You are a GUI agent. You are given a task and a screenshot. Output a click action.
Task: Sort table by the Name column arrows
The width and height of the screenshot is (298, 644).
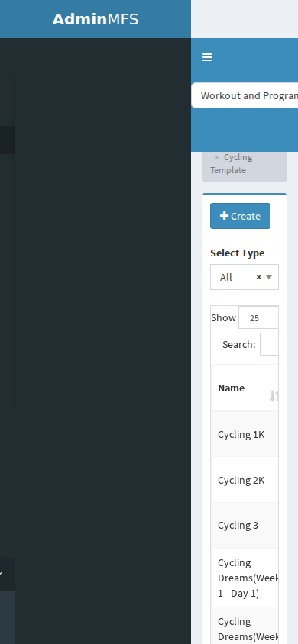[x=274, y=396]
